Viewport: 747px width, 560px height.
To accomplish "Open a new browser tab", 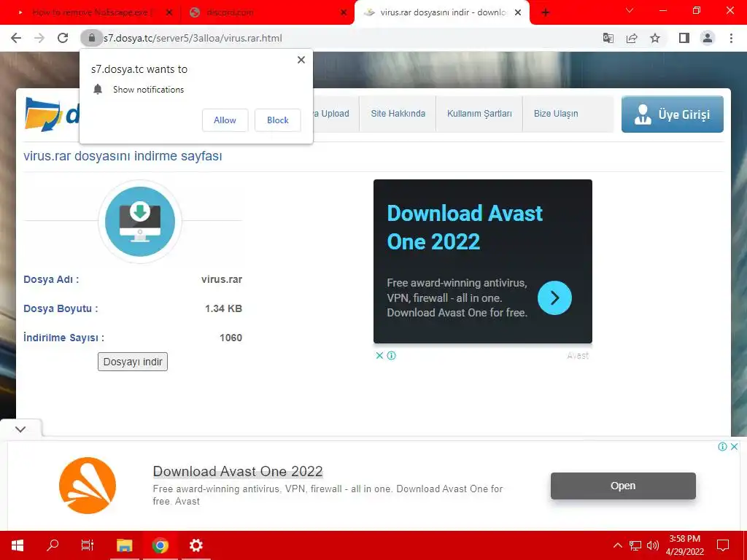I will coord(546,13).
